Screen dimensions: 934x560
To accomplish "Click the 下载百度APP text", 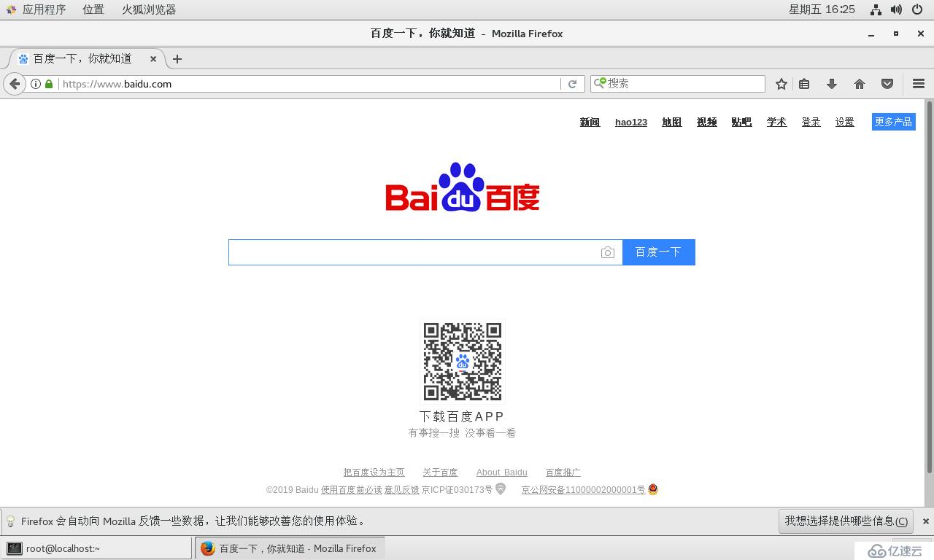I will coord(462,416).
